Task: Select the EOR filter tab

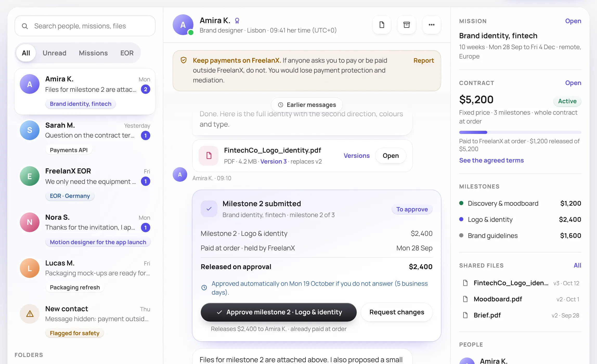Action: (127, 53)
